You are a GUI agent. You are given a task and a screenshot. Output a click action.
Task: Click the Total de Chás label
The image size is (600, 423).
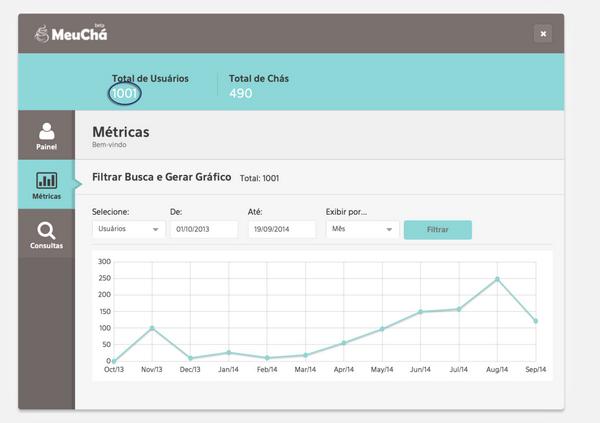pos(259,78)
